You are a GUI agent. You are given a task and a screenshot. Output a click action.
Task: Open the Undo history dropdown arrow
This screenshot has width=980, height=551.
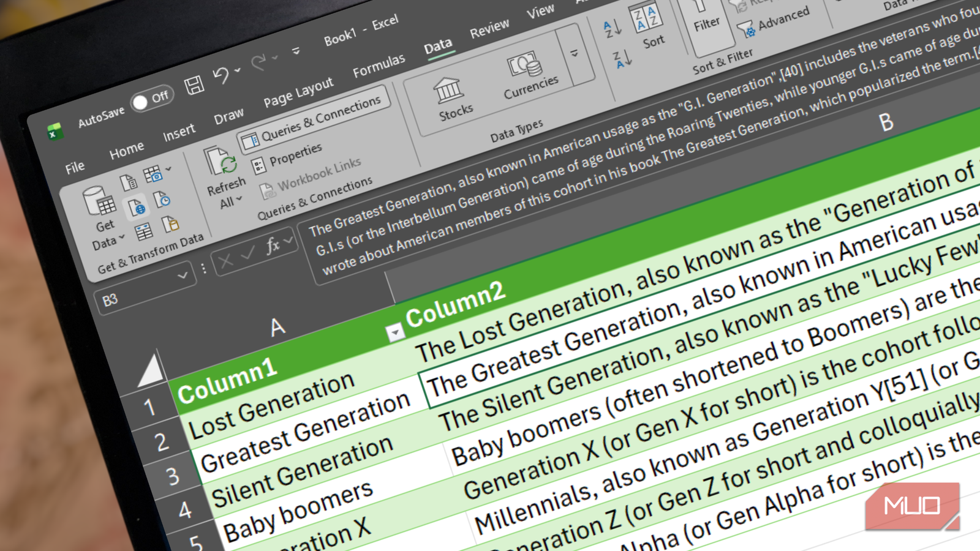(237, 71)
